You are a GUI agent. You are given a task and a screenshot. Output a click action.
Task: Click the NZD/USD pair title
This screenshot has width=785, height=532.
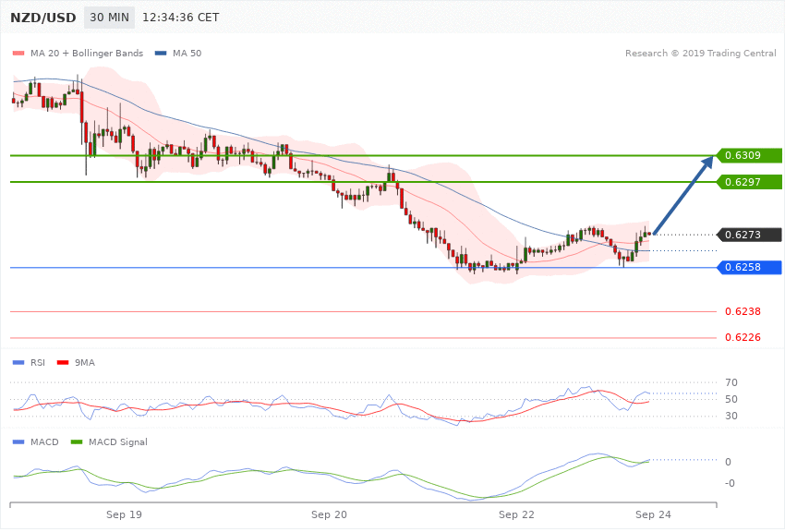click(43, 18)
